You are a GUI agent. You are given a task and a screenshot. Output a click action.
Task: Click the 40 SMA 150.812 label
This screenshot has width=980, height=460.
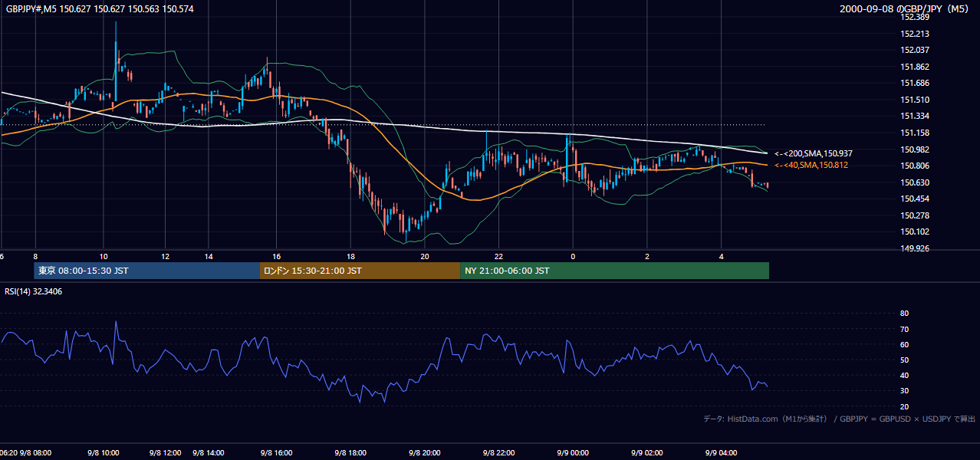[x=811, y=165]
